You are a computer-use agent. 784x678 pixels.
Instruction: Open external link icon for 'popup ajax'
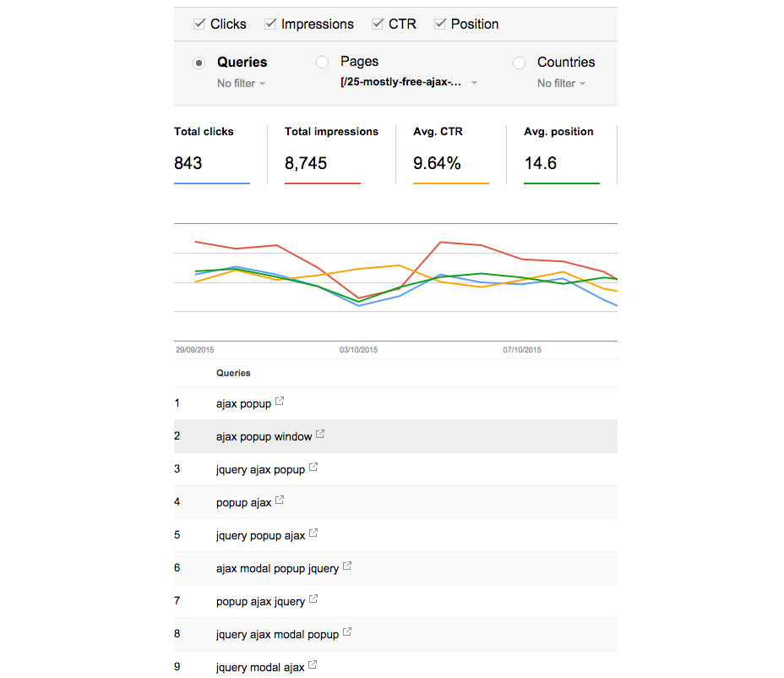(x=280, y=500)
